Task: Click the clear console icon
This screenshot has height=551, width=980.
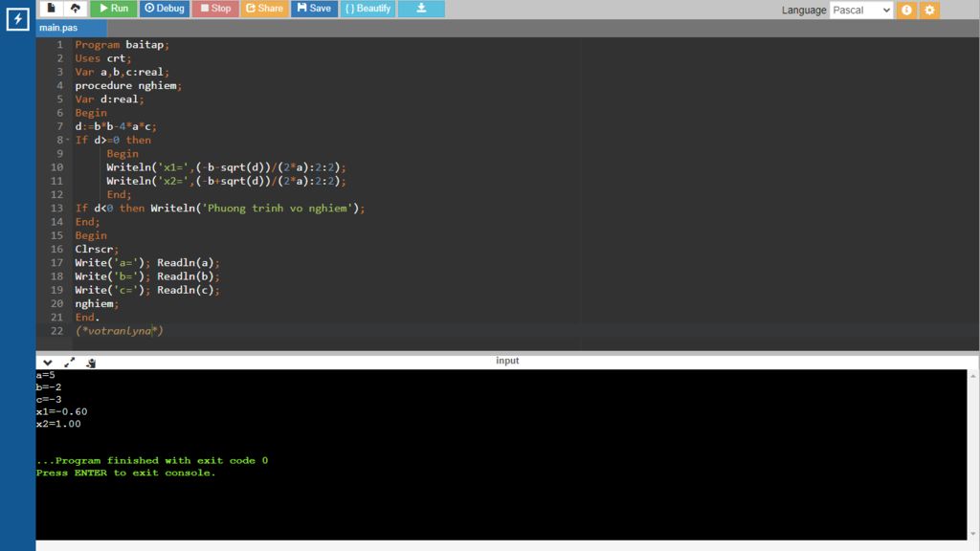Action: [x=91, y=363]
